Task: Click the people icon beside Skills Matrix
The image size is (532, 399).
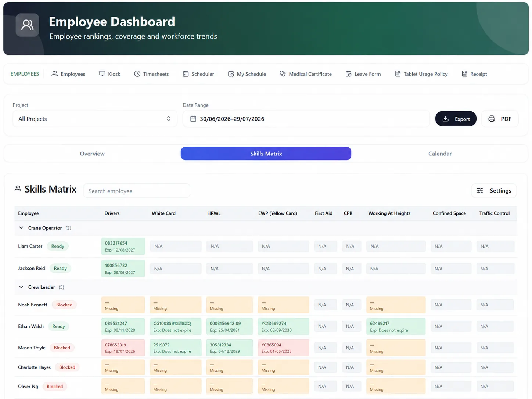Action: click(x=18, y=188)
